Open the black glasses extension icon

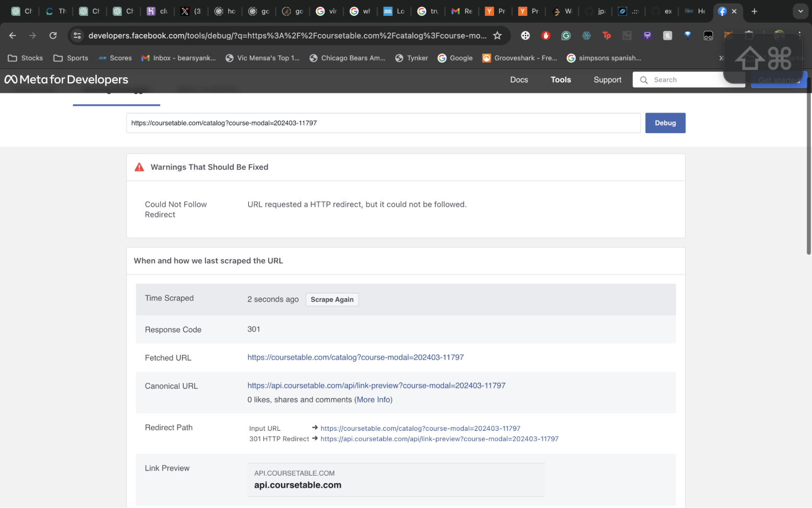[708, 36]
